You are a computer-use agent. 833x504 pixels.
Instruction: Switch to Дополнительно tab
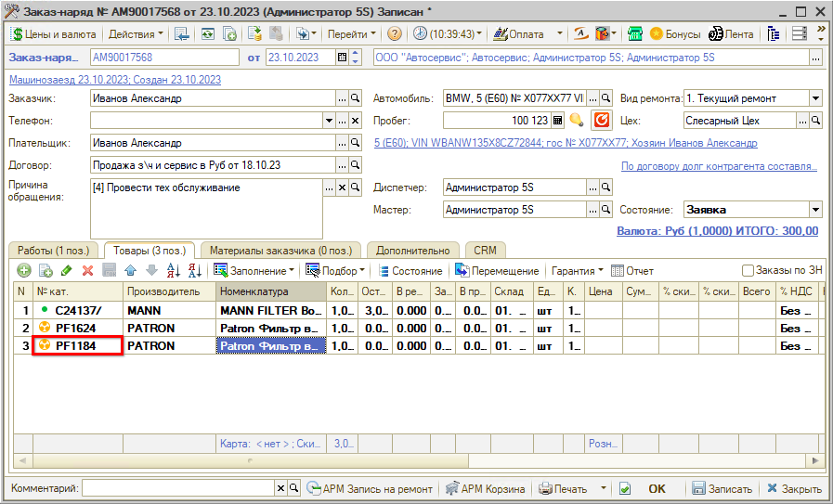click(x=412, y=250)
